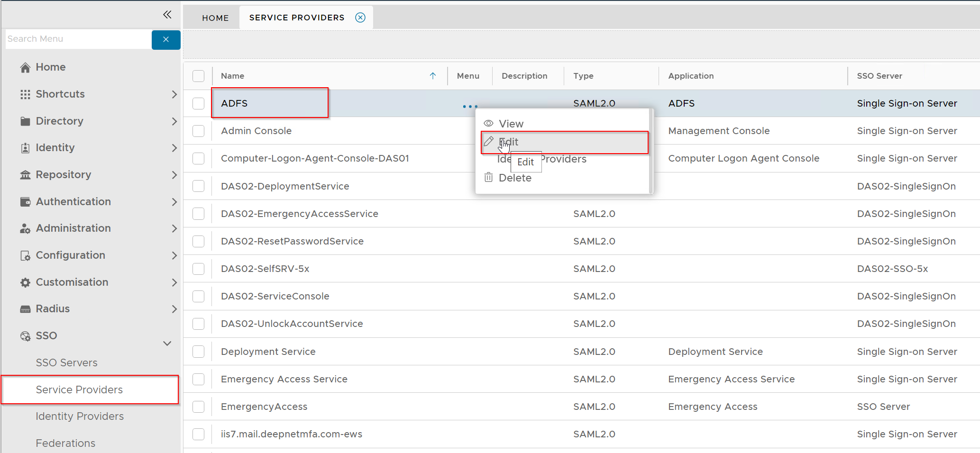Click the SSO icon in the sidebar
Viewport: 980px width, 453px height.
point(25,336)
